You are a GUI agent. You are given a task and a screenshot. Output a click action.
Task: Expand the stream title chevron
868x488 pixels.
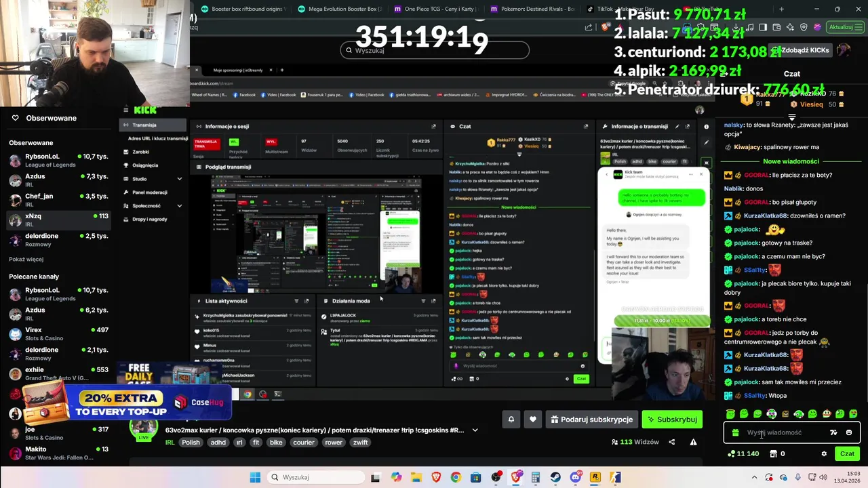point(475,430)
